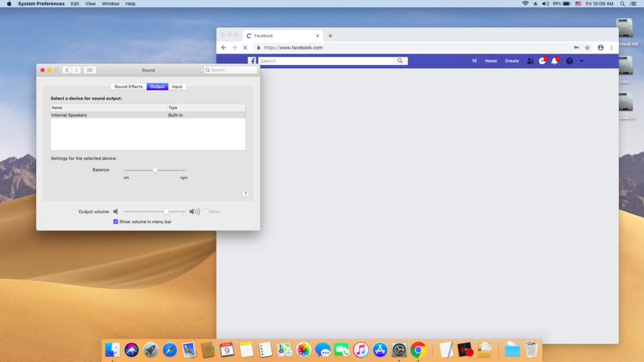This screenshot has width=644, height=362.
Task: Open the volume menu in menu bar
Action: coord(545,4)
